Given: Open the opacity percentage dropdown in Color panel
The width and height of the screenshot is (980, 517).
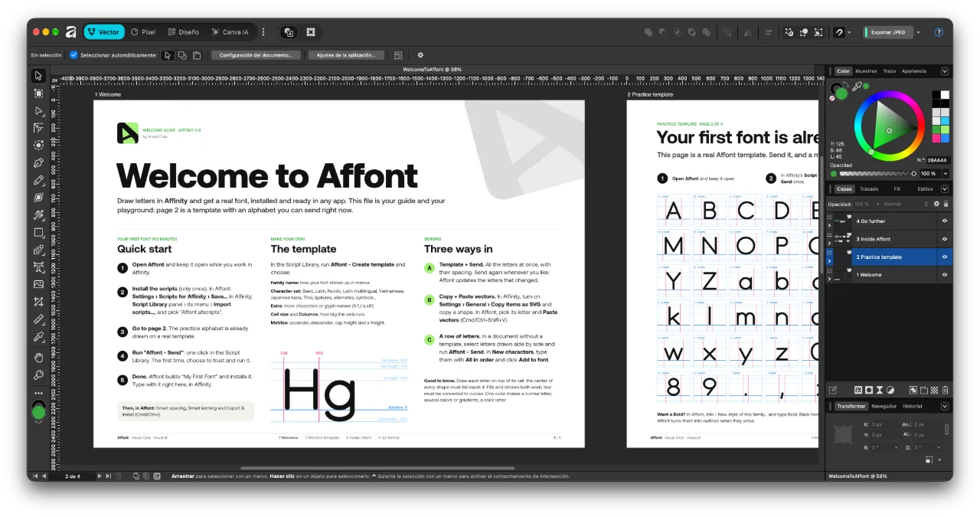Looking at the screenshot, I should [945, 174].
